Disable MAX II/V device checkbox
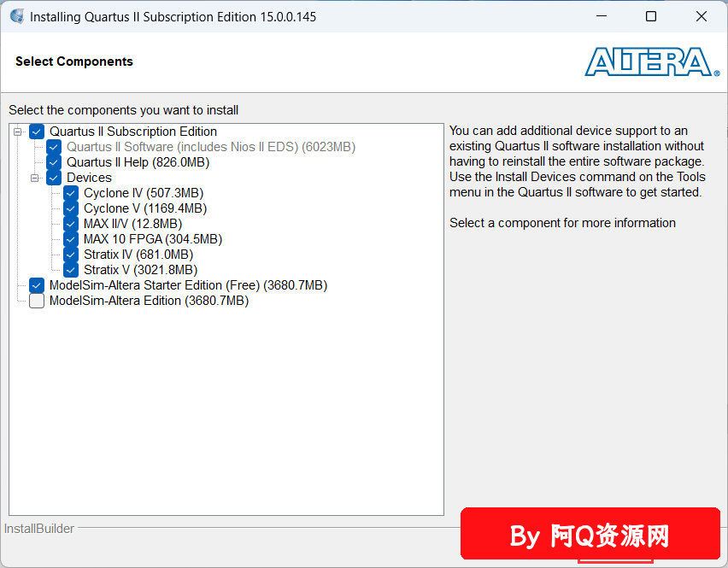 (71, 224)
